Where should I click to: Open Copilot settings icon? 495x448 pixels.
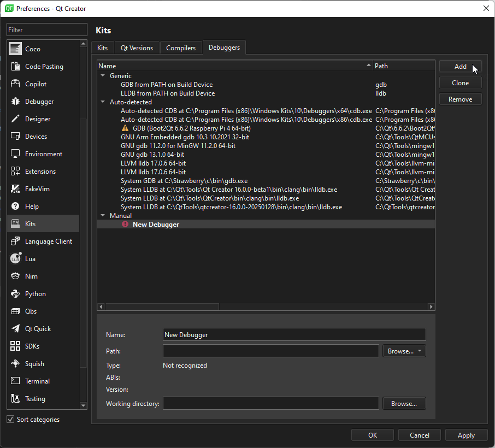coord(15,84)
